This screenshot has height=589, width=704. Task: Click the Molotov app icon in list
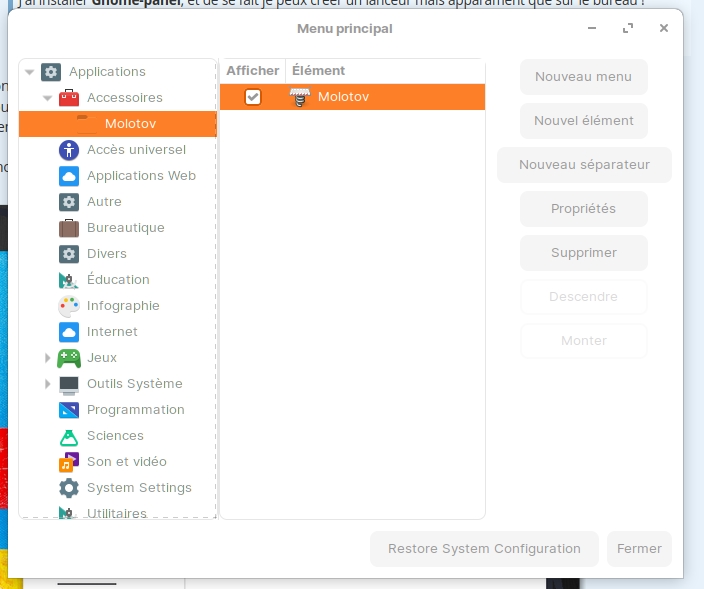click(x=300, y=97)
